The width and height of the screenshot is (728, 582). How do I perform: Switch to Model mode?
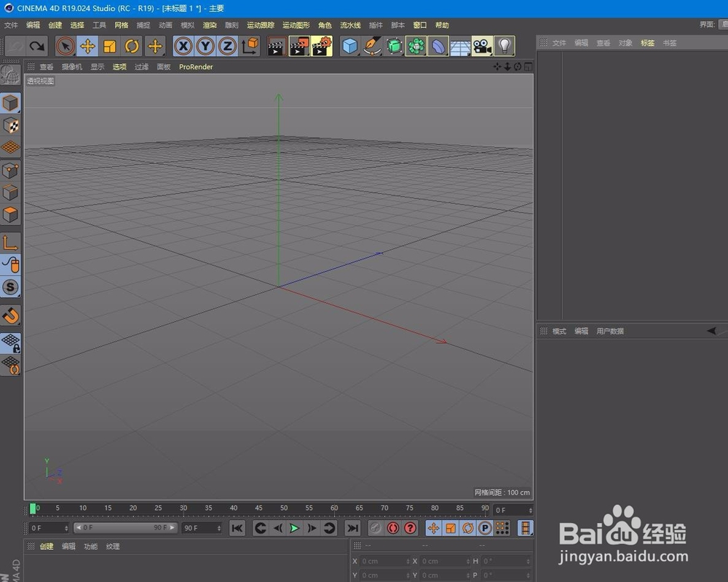click(10, 103)
